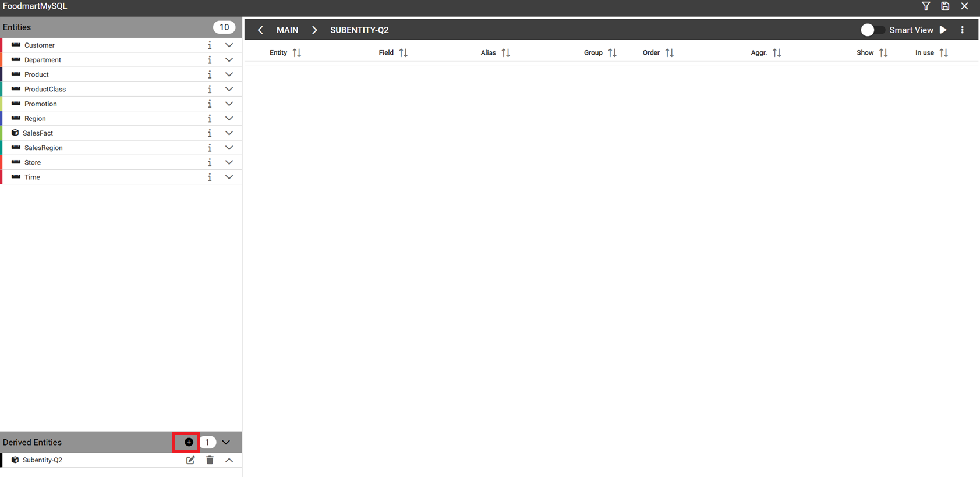This screenshot has width=980, height=477.
Task: Collapse the Subentity-Q2 derived entity
Action: (229, 460)
